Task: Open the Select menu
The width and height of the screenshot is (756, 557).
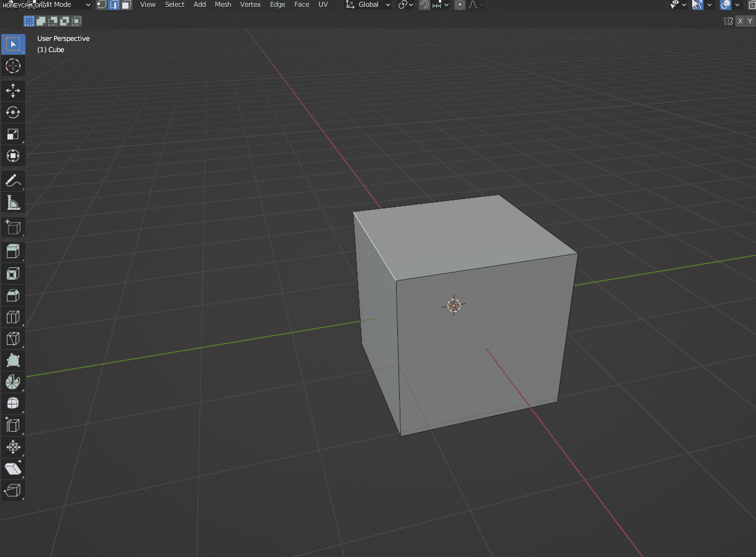Action: coord(174,5)
